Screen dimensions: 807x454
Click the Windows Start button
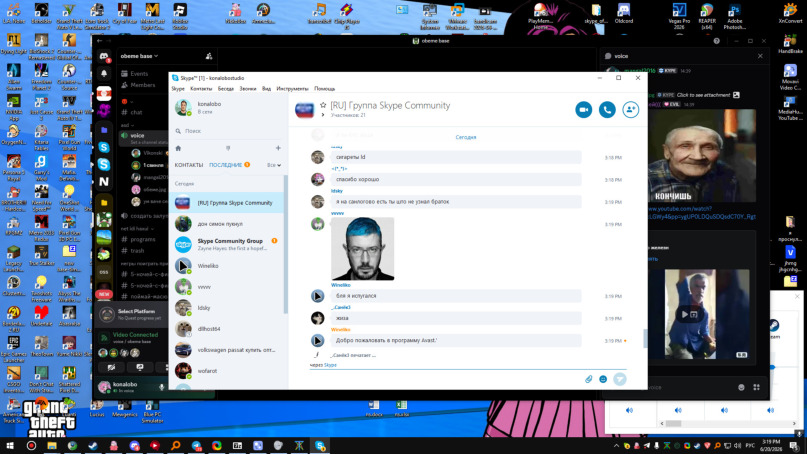[10, 446]
